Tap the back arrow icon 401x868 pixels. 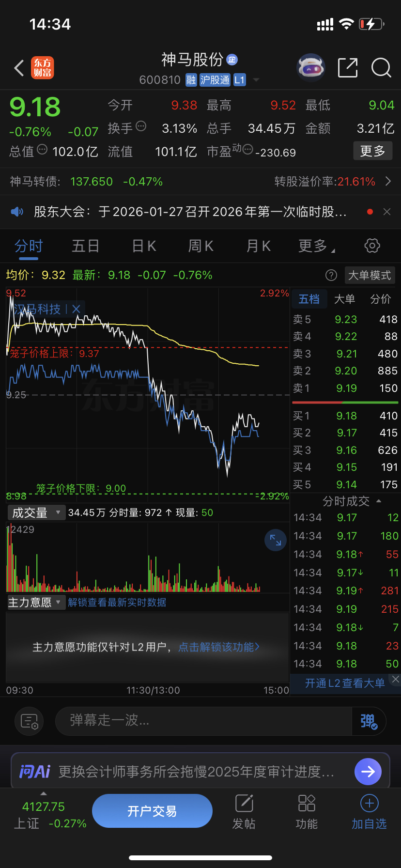click(19, 68)
